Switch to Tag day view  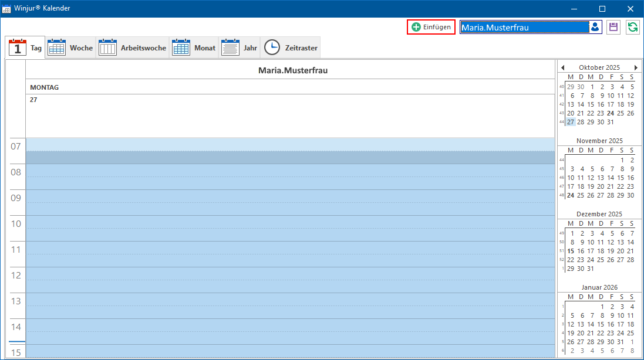tap(25, 47)
